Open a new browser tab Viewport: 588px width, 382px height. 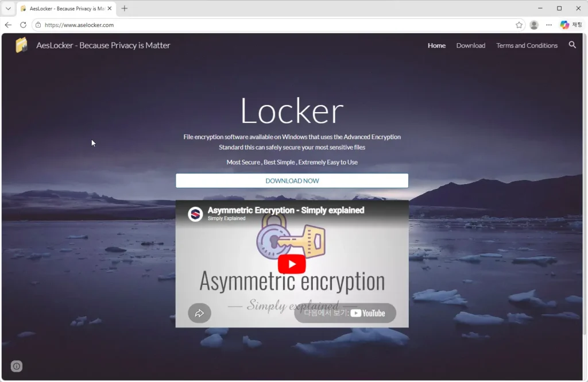(125, 8)
